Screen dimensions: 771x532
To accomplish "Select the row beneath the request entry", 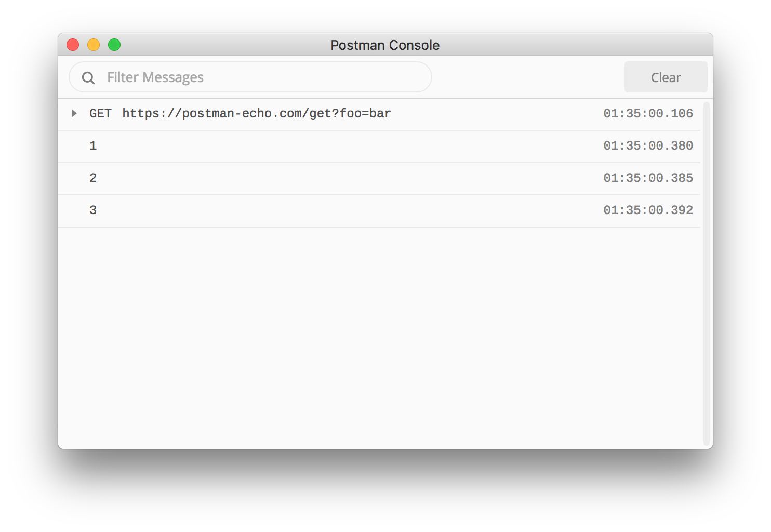I will point(364,146).
